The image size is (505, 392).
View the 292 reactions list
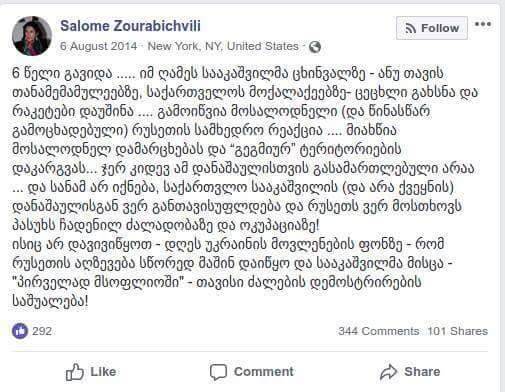pyautogui.click(x=42, y=331)
